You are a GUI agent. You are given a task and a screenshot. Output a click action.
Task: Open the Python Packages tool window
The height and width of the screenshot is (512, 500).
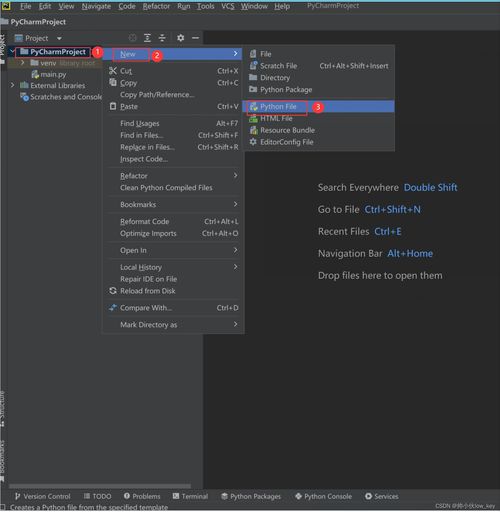(251, 497)
